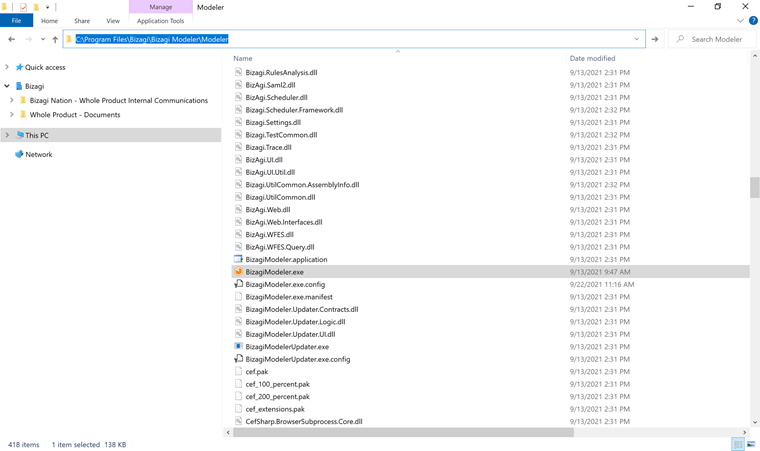Viewport: 760px width, 451px height.
Task: Open the View ribbon tab
Action: [x=113, y=21]
